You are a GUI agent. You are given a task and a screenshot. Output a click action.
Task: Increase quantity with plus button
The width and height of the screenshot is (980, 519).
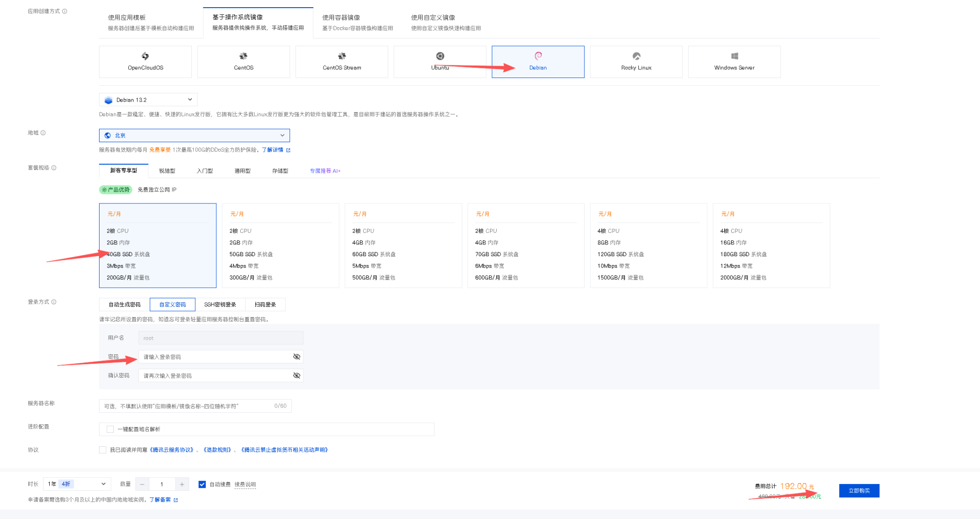182,485
